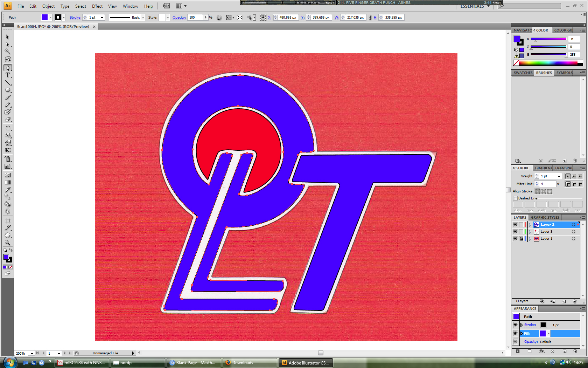
Task: Toggle Fill visibility in Appearance panel
Action: [x=515, y=333]
